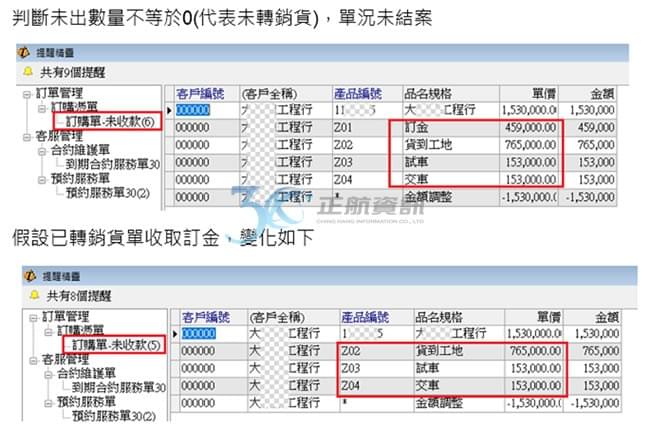The width and height of the screenshot is (650, 430).
Task: Click the 459,000.00 unit price cell
Action: click(x=531, y=128)
